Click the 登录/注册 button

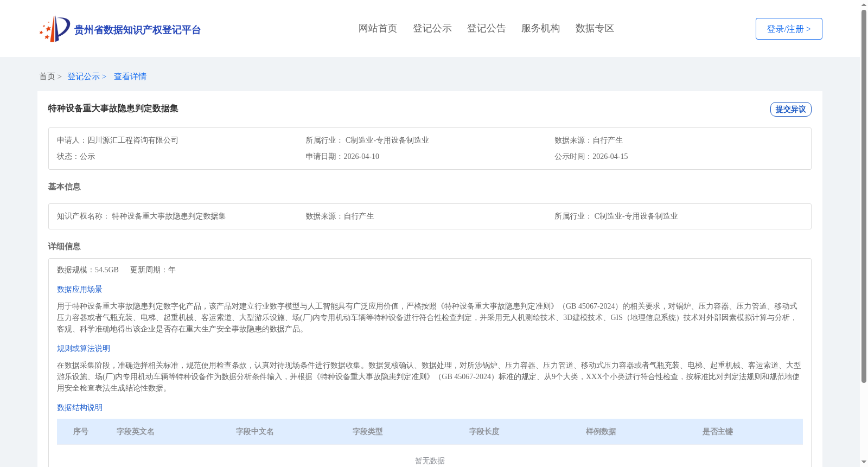tap(789, 29)
